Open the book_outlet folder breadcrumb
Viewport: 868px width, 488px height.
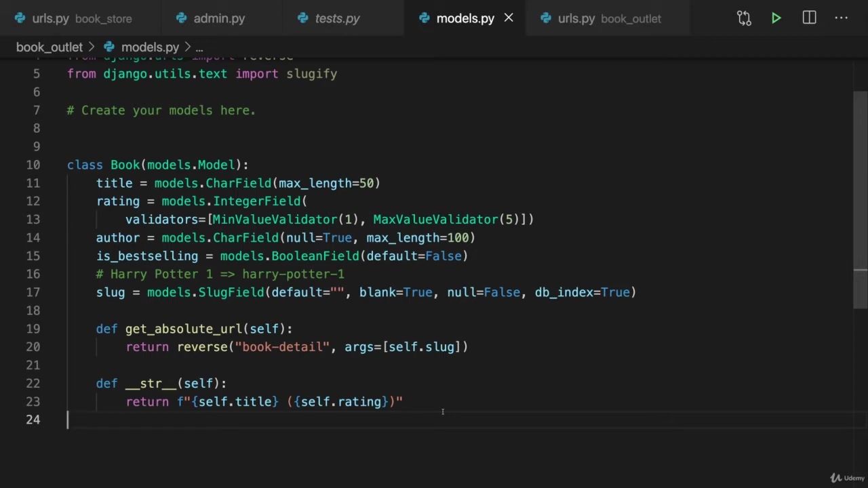49,47
